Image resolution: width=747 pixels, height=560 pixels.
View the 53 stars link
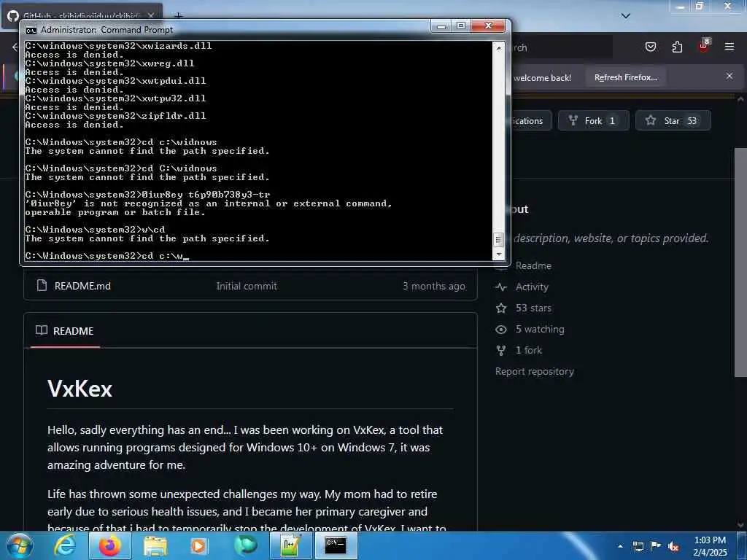tap(533, 308)
